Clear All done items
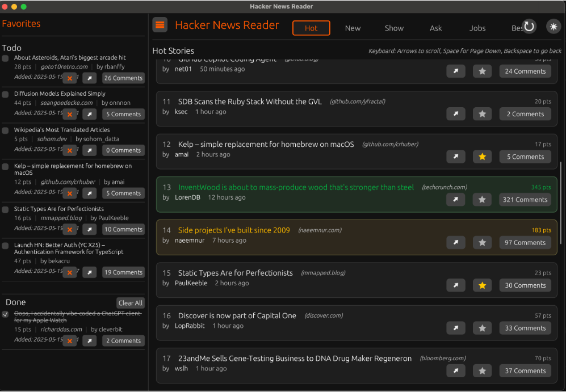The height and width of the screenshot is (392, 566). click(131, 303)
